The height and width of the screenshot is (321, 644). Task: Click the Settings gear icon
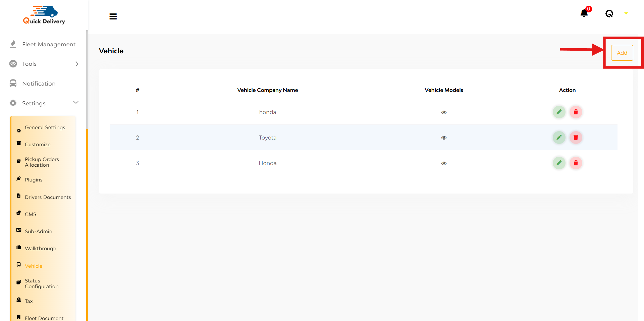[x=13, y=103]
